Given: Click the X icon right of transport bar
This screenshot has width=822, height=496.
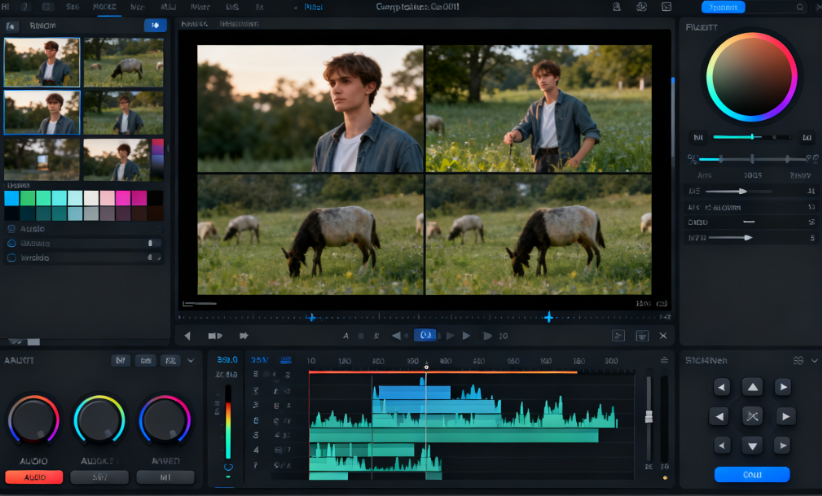Looking at the screenshot, I should (663, 336).
